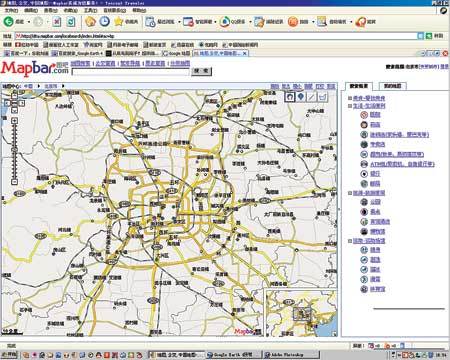Open the Edit menu in the menu bar
This screenshot has height=360, width=450.
(x=31, y=11)
